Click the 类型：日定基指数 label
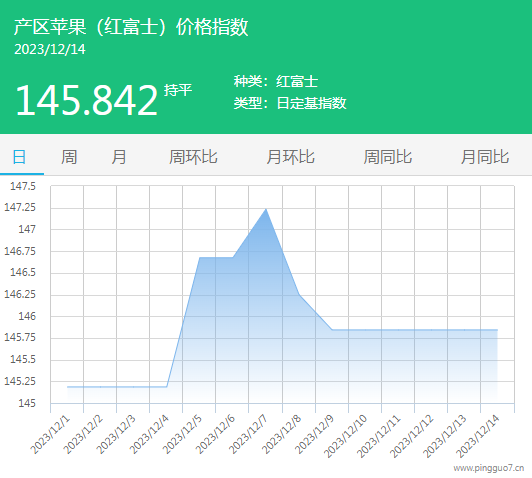 click(x=290, y=103)
